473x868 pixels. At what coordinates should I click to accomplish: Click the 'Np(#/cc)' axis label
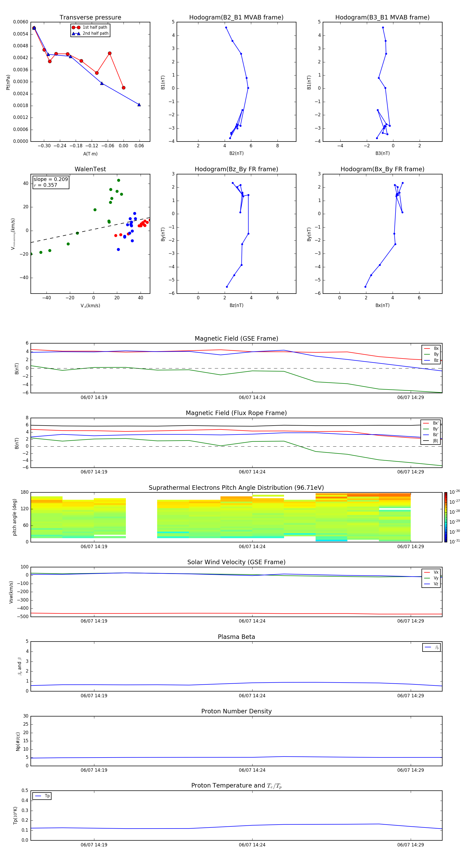pyautogui.click(x=18, y=741)
